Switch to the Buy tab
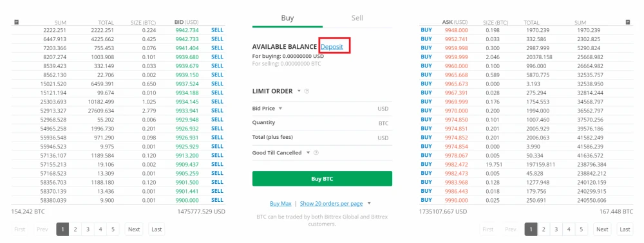644x243 pixels. tap(287, 19)
